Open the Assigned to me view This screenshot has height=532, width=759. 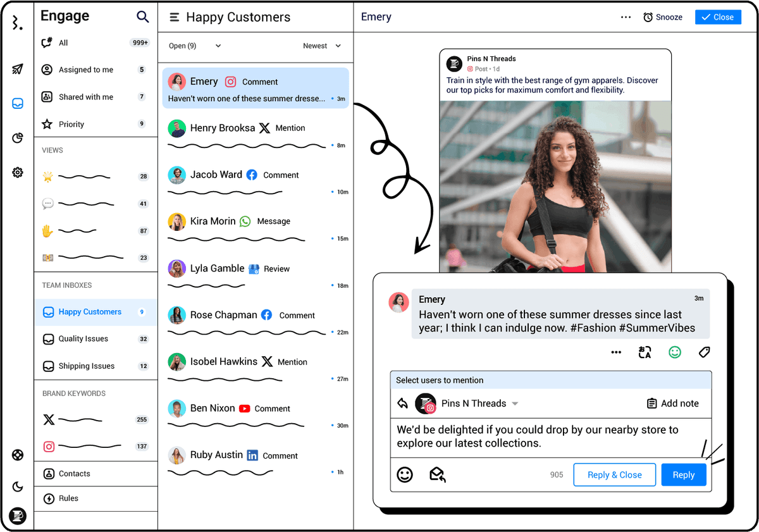coord(84,70)
